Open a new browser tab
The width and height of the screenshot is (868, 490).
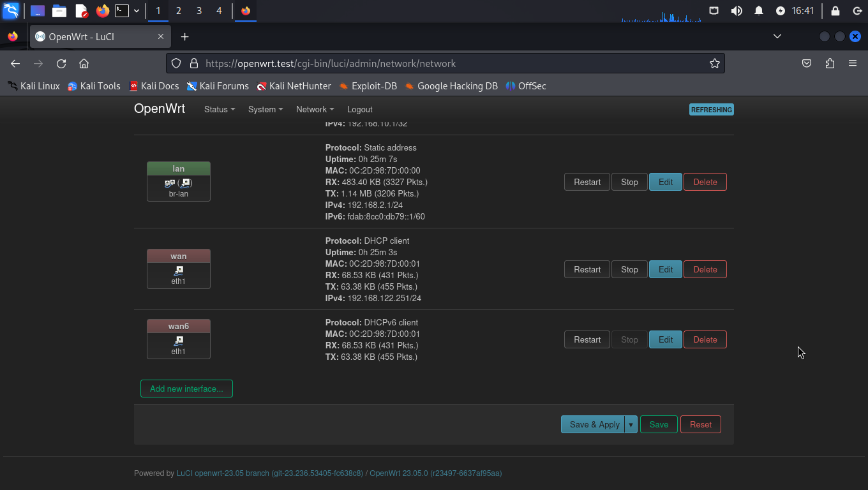[x=184, y=36]
